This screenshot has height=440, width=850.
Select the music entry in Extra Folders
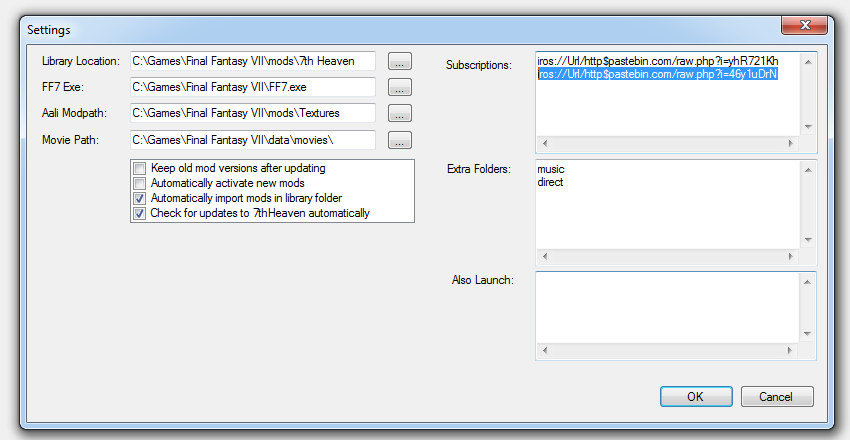tap(551, 170)
